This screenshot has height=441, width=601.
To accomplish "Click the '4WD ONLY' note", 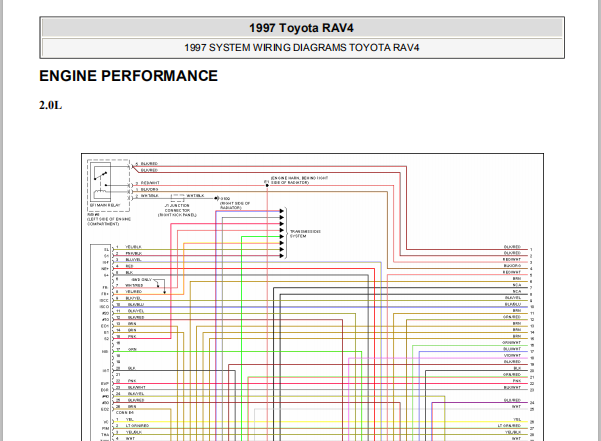I will pyautogui.click(x=141, y=280).
